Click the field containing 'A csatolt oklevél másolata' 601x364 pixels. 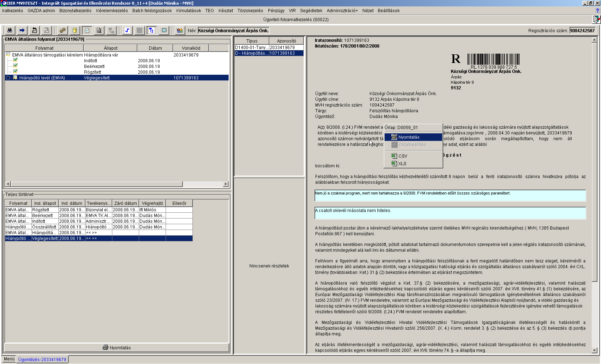click(x=450, y=213)
